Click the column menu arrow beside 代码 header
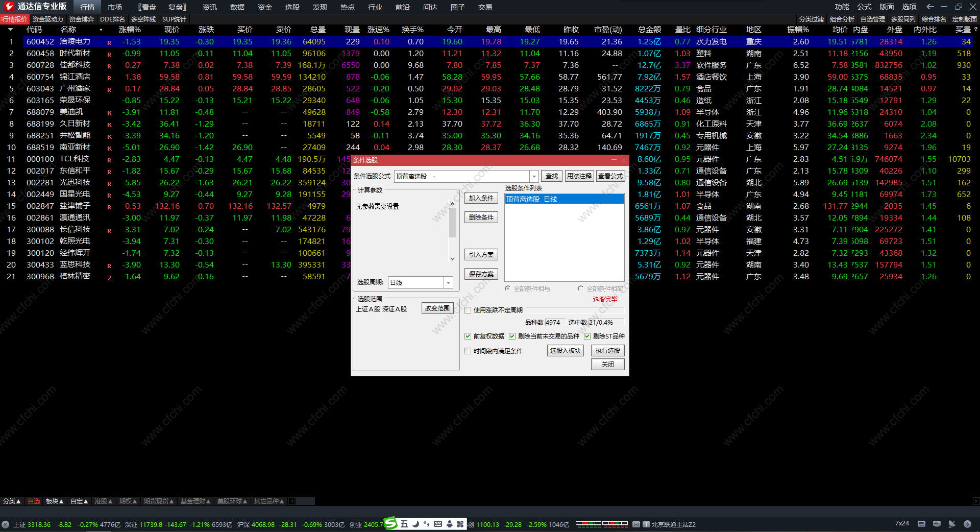 (10, 30)
